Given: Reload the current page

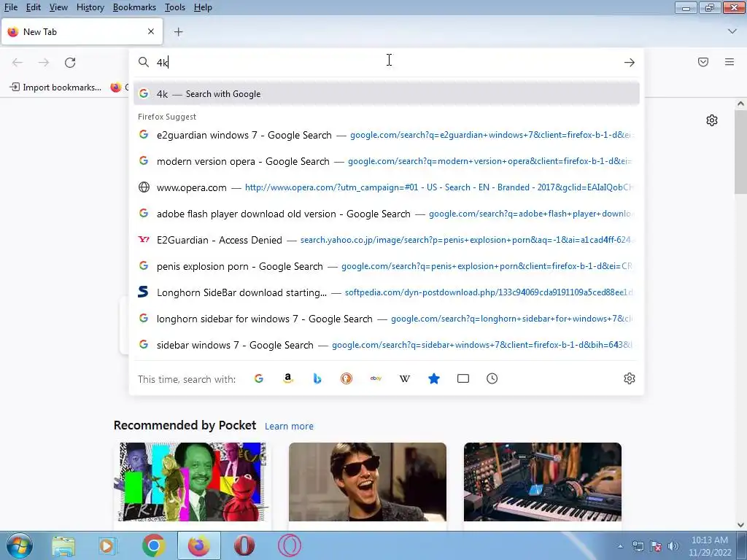Looking at the screenshot, I should (x=70, y=63).
